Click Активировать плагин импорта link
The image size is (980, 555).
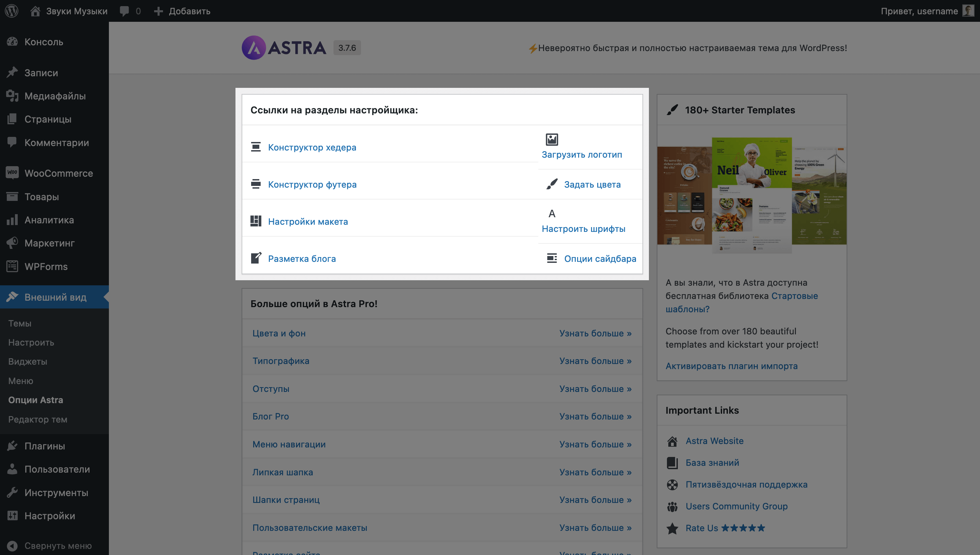731,366
